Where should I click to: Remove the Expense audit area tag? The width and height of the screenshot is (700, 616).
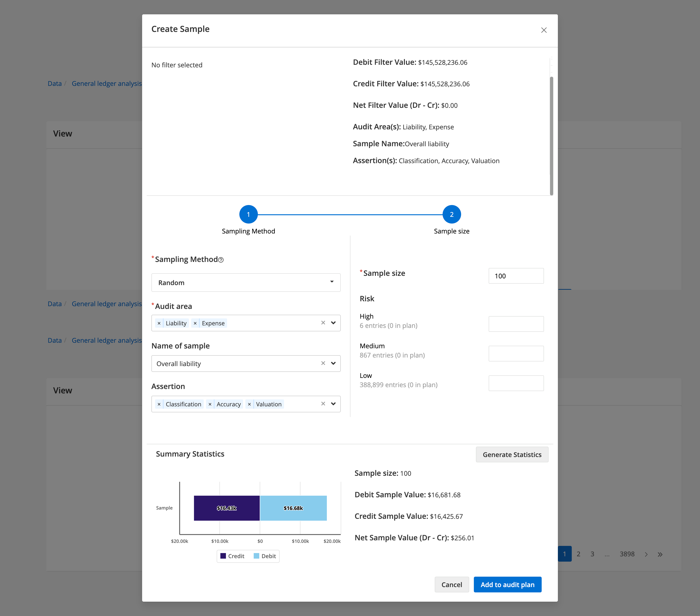coord(195,323)
